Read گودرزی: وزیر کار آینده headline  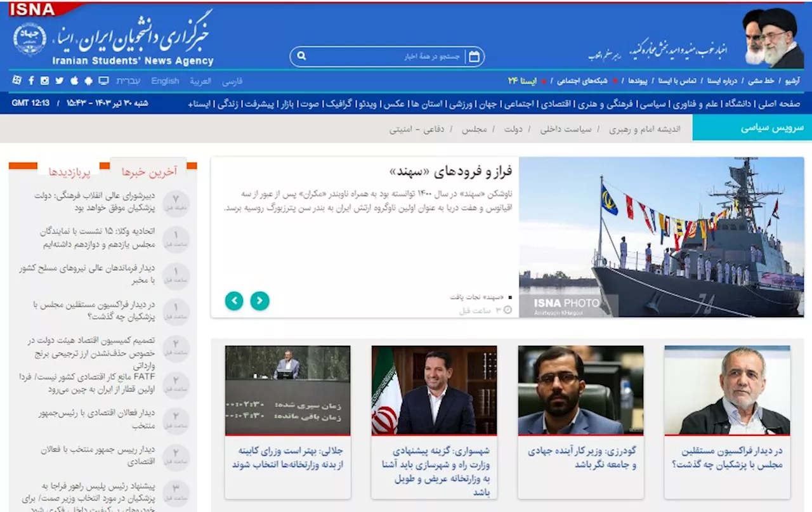(x=582, y=457)
